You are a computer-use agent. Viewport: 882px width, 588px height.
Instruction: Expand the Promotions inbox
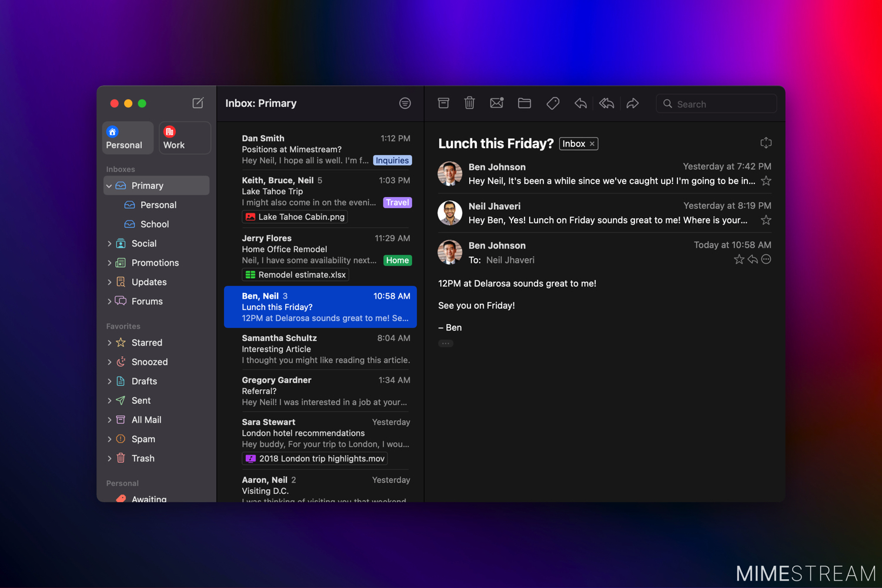point(109,263)
